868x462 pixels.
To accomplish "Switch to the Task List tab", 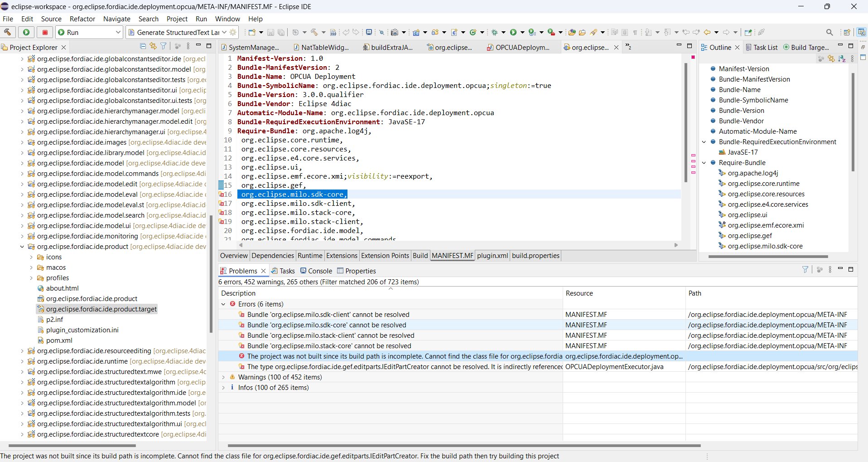I will pyautogui.click(x=762, y=47).
